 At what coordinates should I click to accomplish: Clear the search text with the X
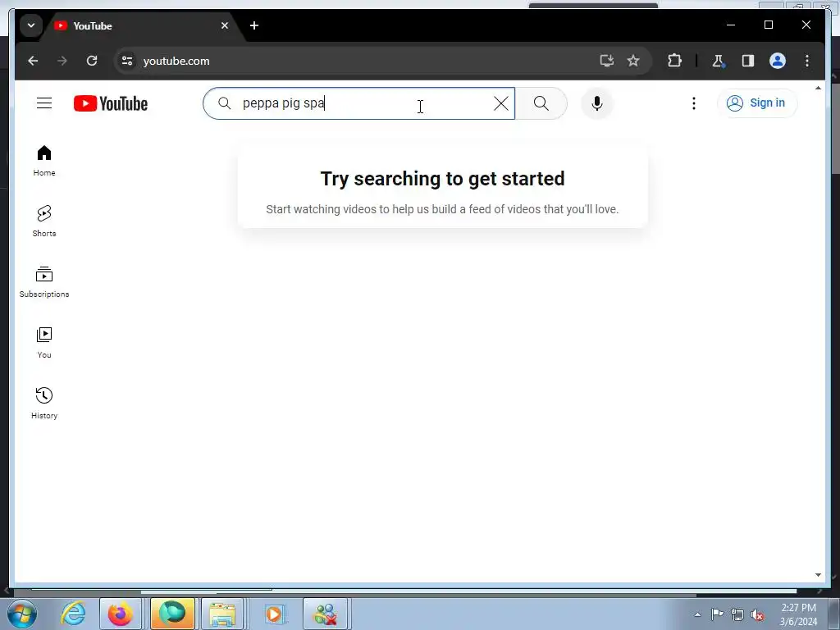click(501, 103)
